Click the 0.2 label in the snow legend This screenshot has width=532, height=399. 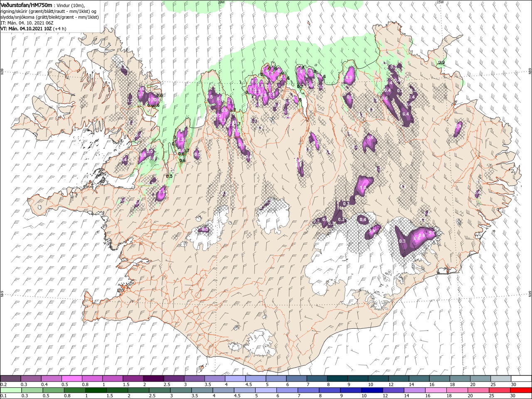pyautogui.click(x=3, y=384)
